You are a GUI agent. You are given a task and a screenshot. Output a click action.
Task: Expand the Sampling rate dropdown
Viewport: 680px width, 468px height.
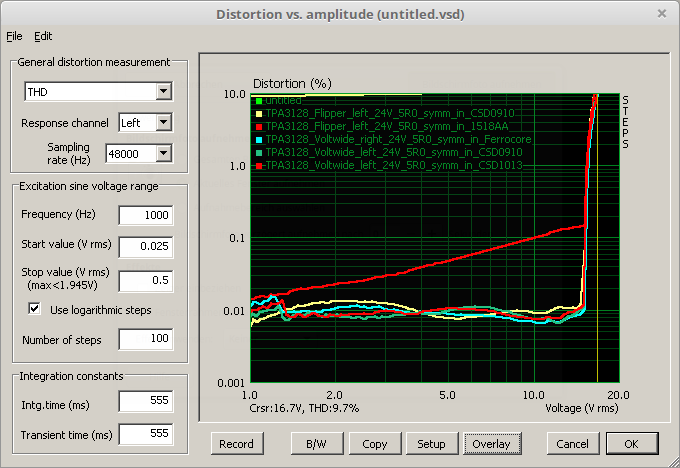pos(164,153)
